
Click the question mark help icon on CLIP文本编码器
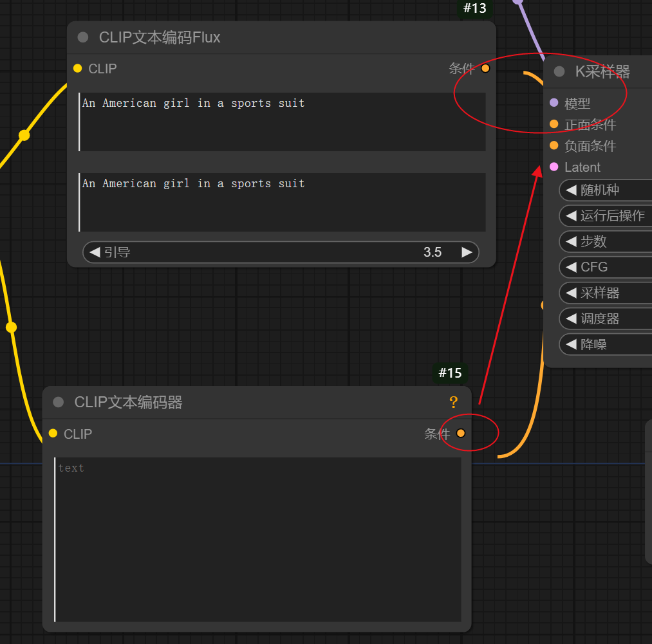pos(453,402)
